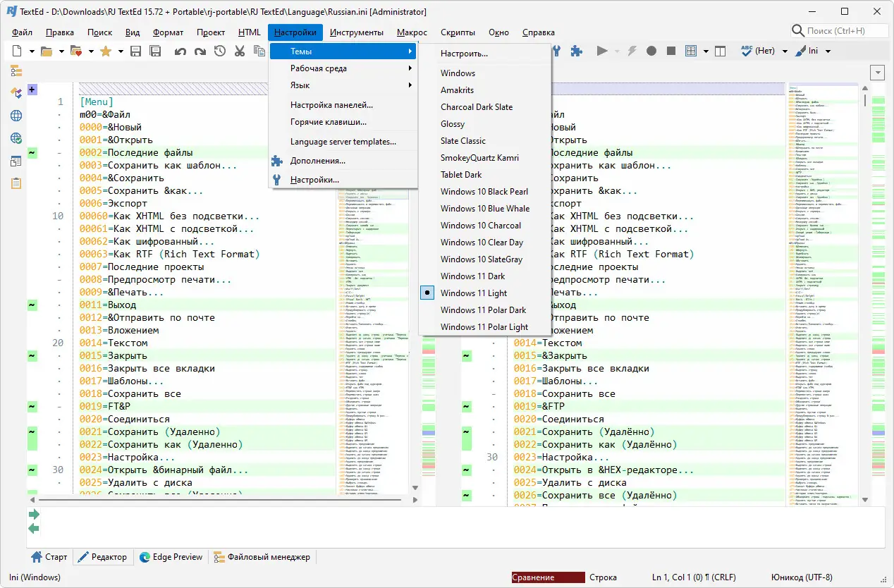Toggle the split view layout icon
Viewport: 894px width, 588px height.
[x=720, y=51]
